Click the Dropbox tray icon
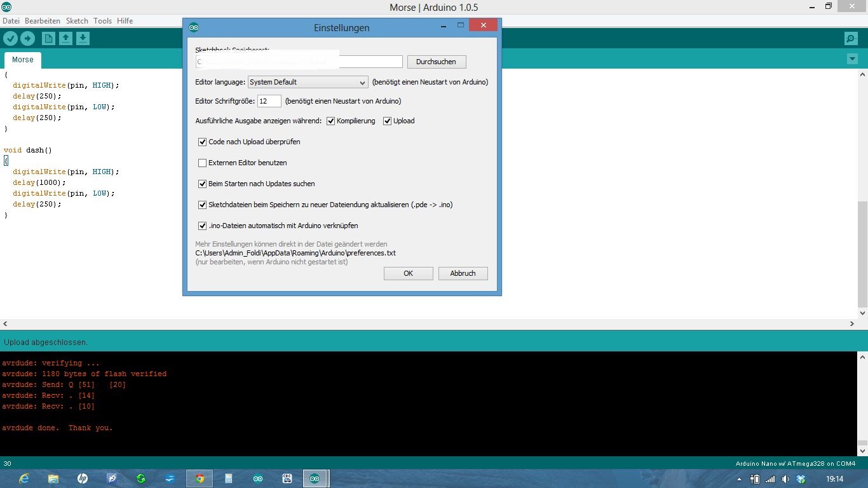This screenshot has height=488, width=868. pos(801,479)
